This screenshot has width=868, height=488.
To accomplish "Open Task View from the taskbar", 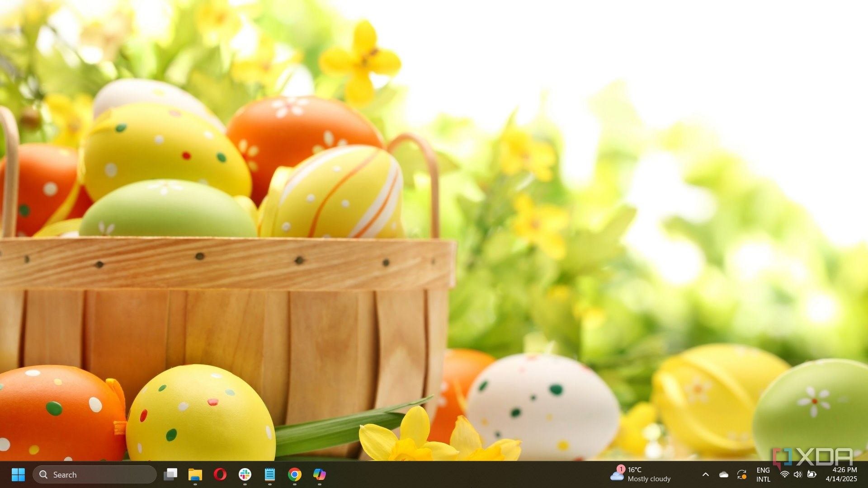I will 170,474.
